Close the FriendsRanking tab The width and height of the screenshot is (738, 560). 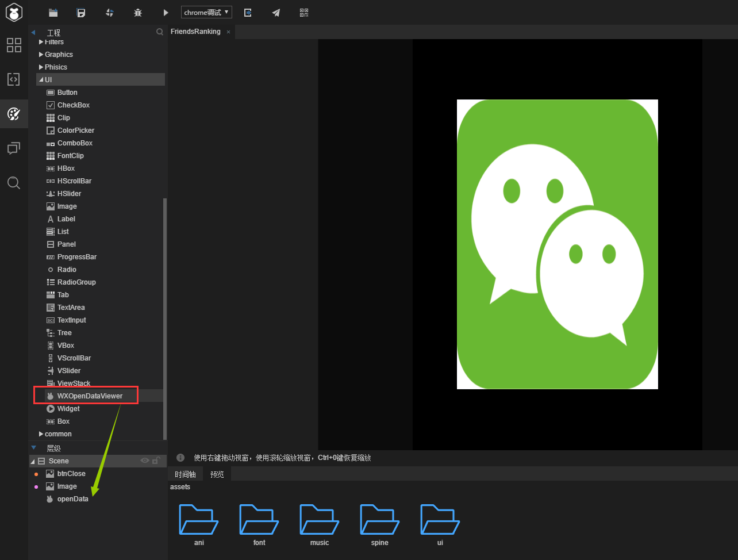pos(228,32)
